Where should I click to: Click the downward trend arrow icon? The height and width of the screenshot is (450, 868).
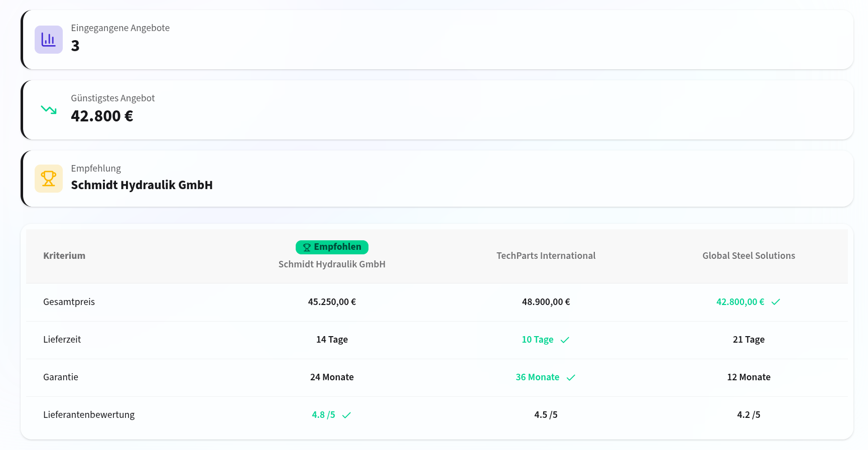coord(49,110)
